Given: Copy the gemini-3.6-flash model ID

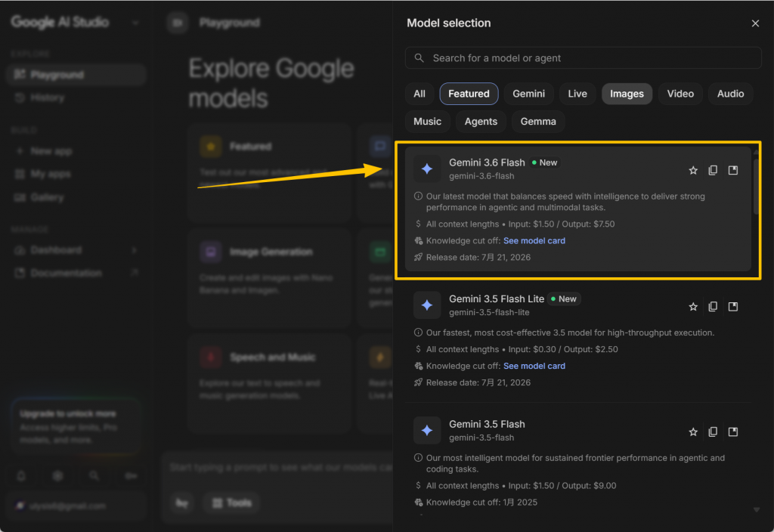Looking at the screenshot, I should click(713, 170).
